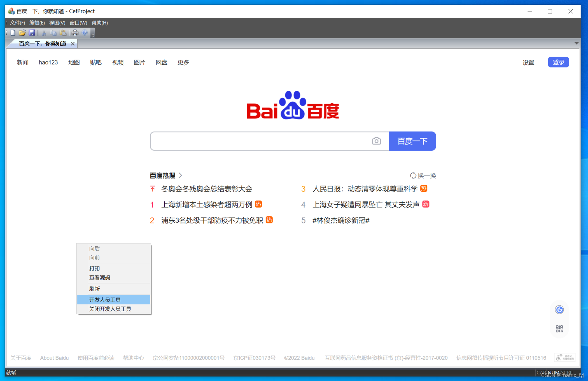Expand the 更多 navigation dropdown

click(183, 62)
